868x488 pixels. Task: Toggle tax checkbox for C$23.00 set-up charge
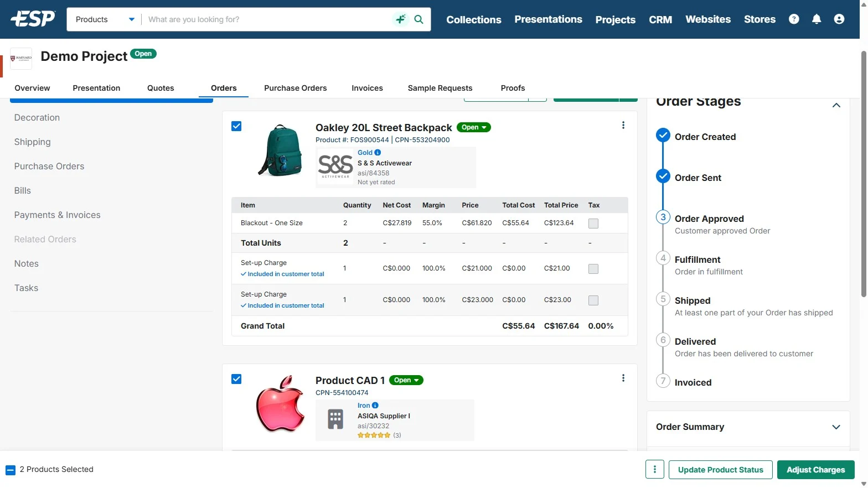point(593,300)
